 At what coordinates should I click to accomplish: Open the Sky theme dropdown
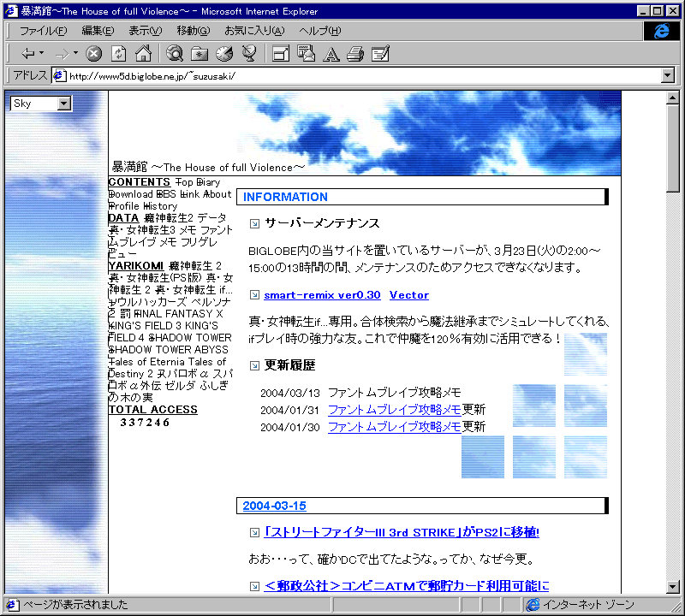pos(41,104)
